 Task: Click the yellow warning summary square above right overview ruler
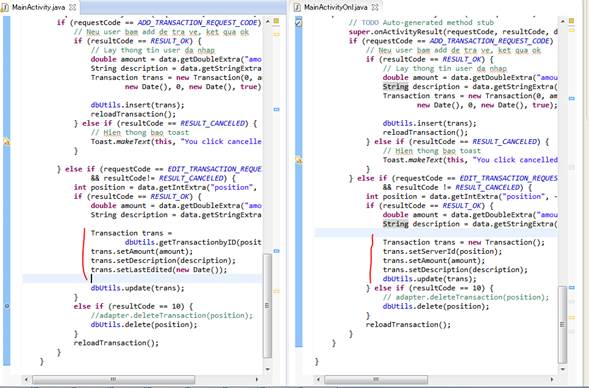click(x=572, y=21)
